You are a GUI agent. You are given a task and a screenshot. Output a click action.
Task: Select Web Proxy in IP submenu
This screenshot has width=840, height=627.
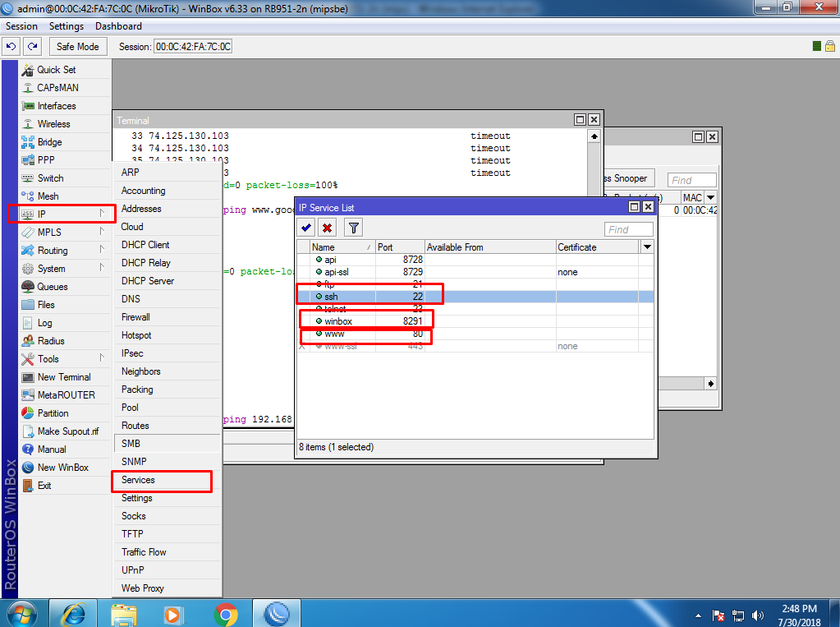pos(168,588)
